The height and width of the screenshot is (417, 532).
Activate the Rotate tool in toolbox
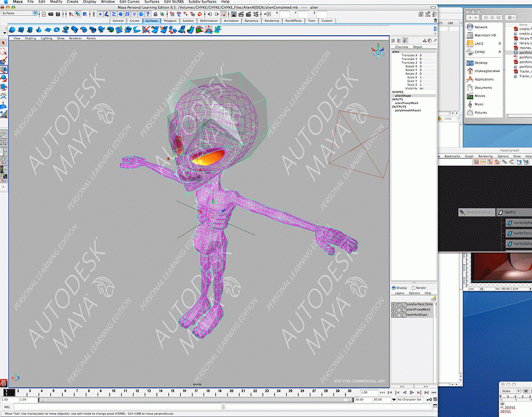tap(4, 78)
